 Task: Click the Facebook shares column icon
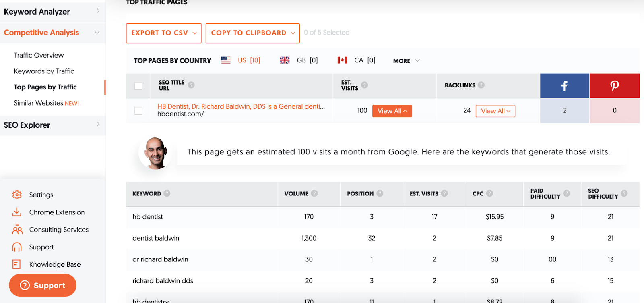(x=564, y=85)
